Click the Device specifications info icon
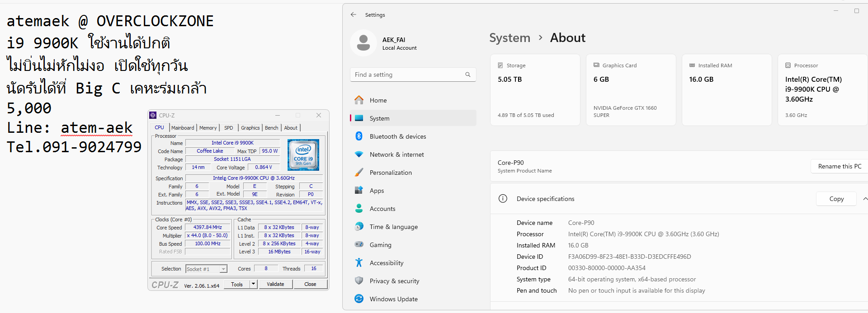The height and width of the screenshot is (313, 868). coord(503,199)
